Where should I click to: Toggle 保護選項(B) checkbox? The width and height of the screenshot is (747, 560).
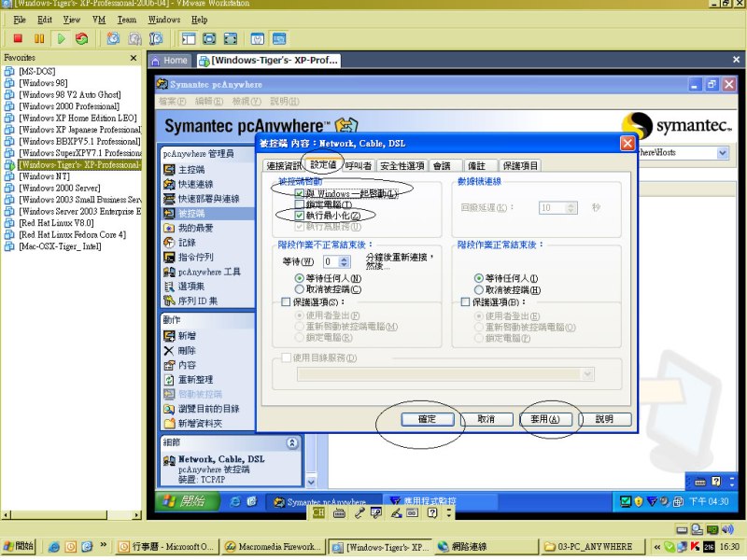(465, 301)
